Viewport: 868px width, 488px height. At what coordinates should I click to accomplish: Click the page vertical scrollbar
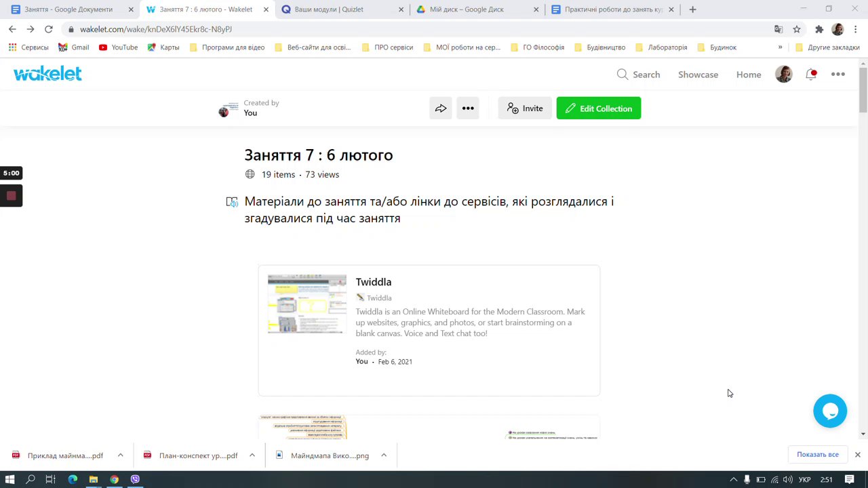click(863, 90)
